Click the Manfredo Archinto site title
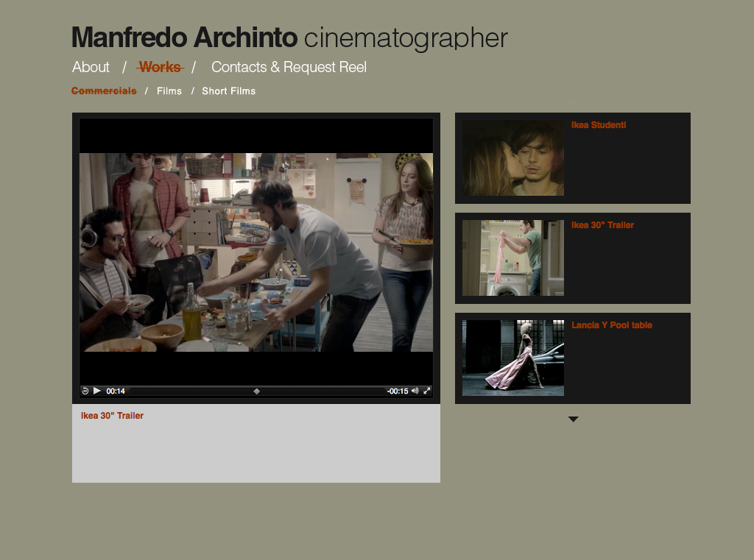Viewport: 754px width, 560px height. tap(185, 37)
